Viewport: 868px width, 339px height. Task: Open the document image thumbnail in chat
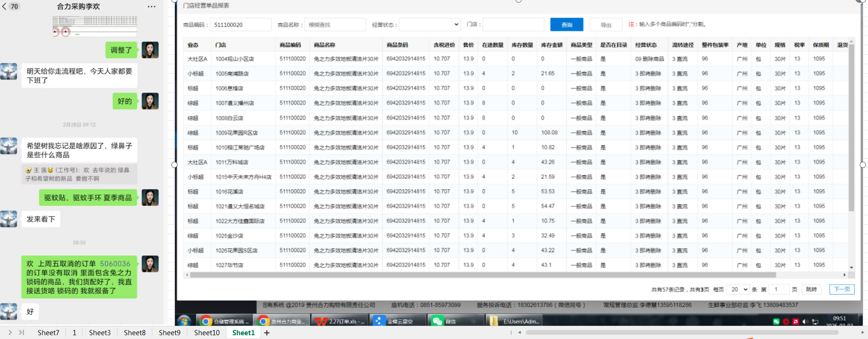[95, 26]
